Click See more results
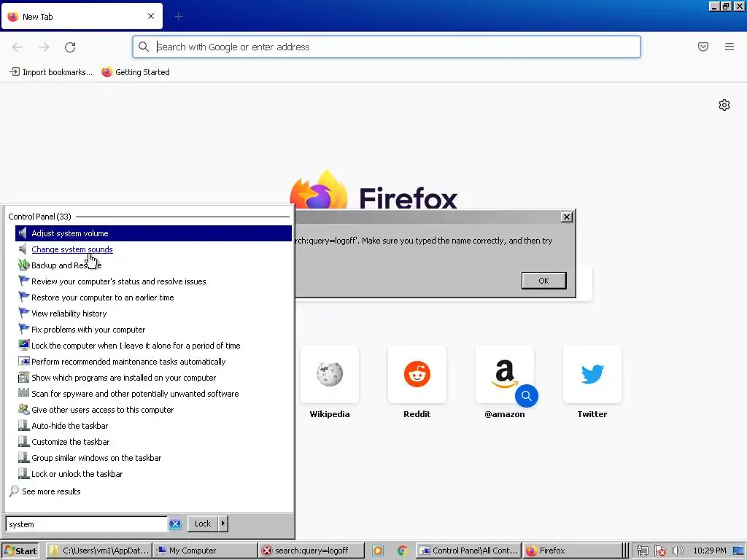The height and width of the screenshot is (560, 747). click(51, 491)
